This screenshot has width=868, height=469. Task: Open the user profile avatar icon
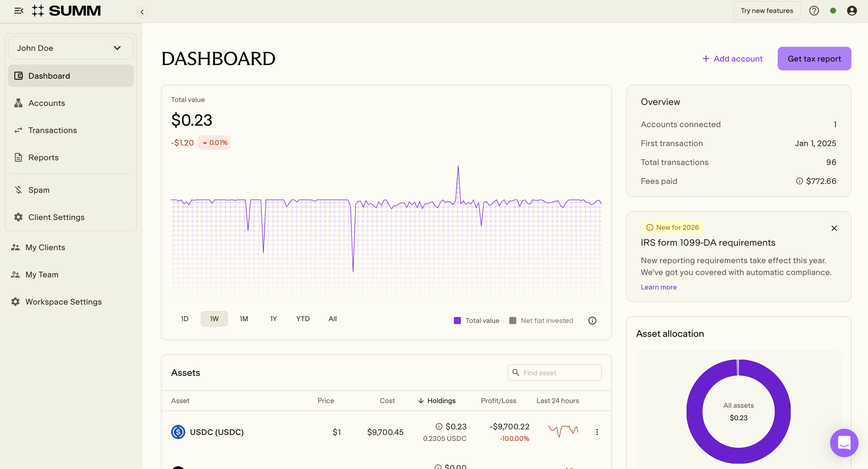click(x=851, y=11)
